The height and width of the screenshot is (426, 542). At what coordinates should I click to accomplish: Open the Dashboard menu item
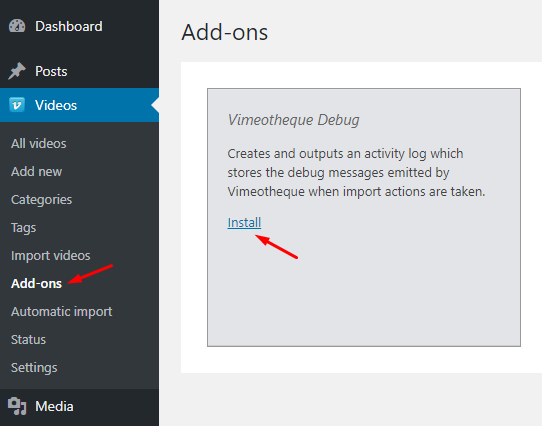tap(69, 26)
